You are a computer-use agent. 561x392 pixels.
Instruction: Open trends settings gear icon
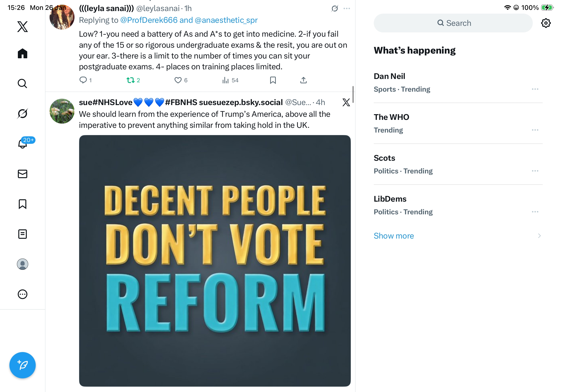(x=545, y=23)
